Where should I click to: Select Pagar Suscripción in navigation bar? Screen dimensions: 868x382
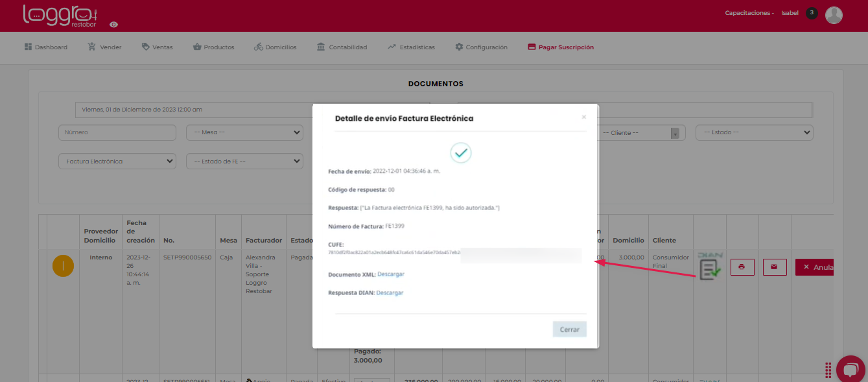click(x=561, y=47)
